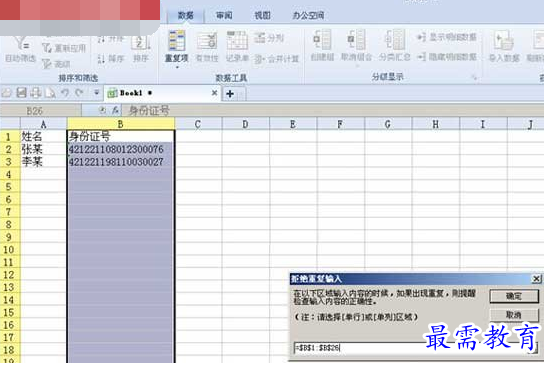Select column B header
Viewport: 547px width, 369px height.
120,124
